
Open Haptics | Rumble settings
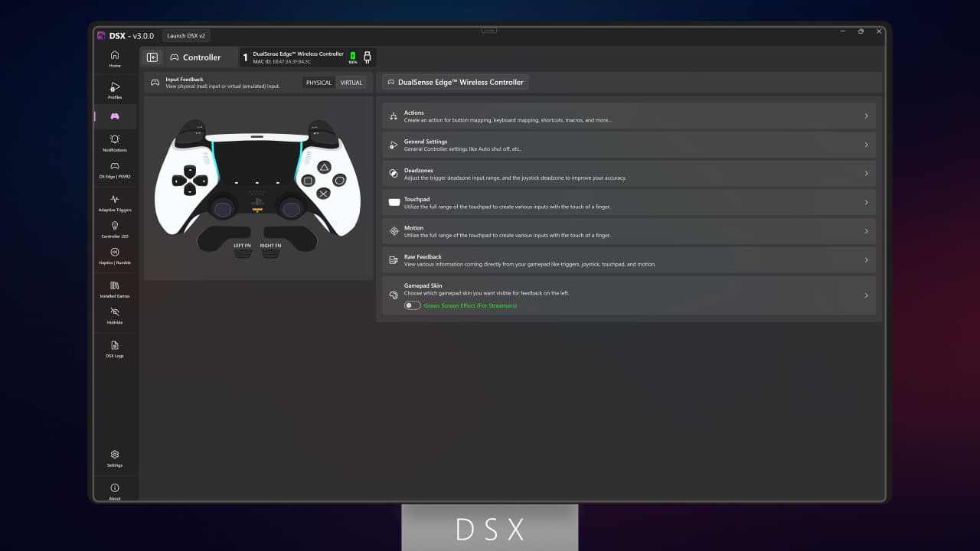coord(114,258)
